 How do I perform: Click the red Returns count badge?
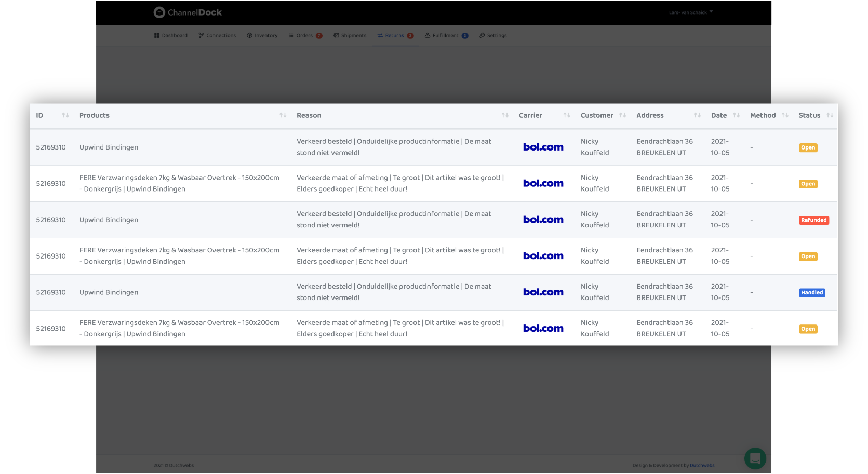[410, 36]
